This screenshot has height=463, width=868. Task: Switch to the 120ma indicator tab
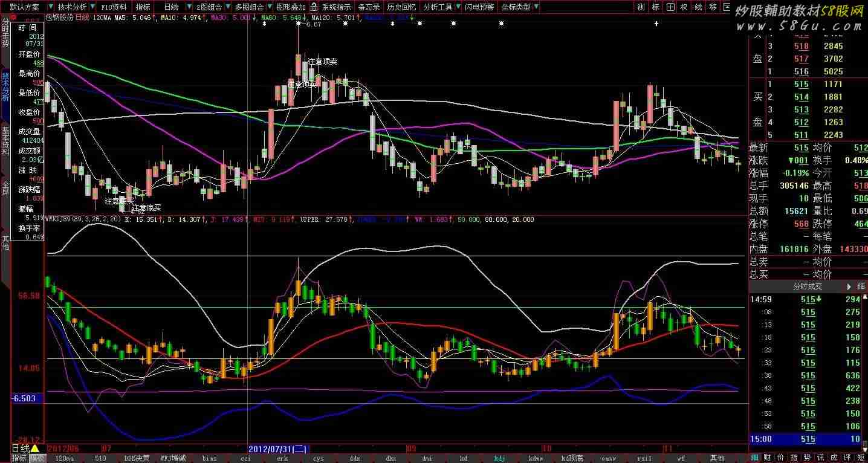[64, 458]
